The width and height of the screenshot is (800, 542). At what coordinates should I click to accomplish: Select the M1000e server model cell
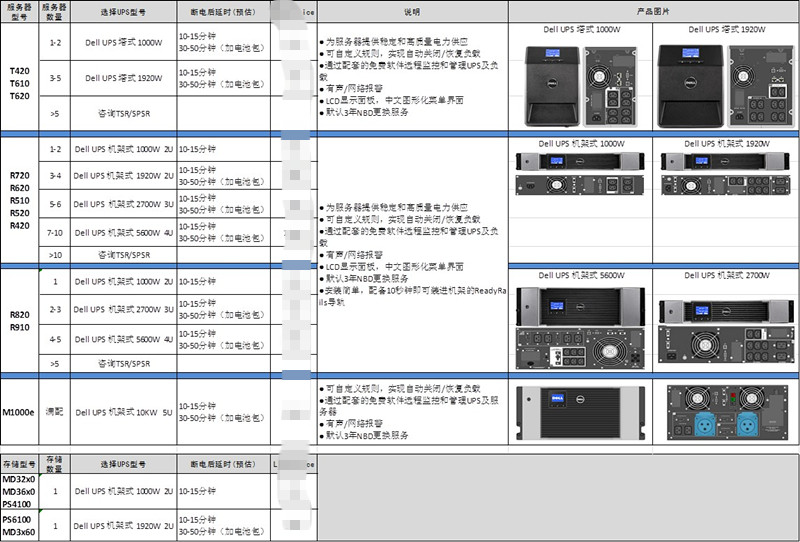pos(19,412)
